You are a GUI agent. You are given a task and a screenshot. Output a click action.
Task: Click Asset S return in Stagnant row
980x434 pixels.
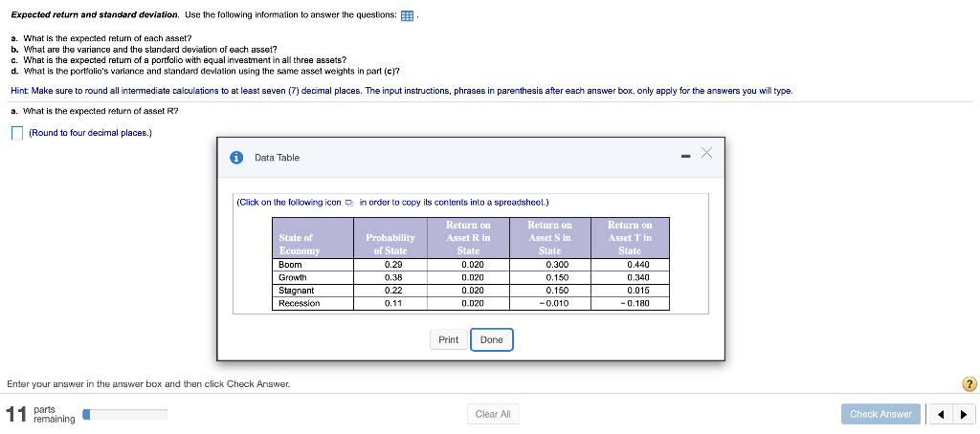pos(557,291)
